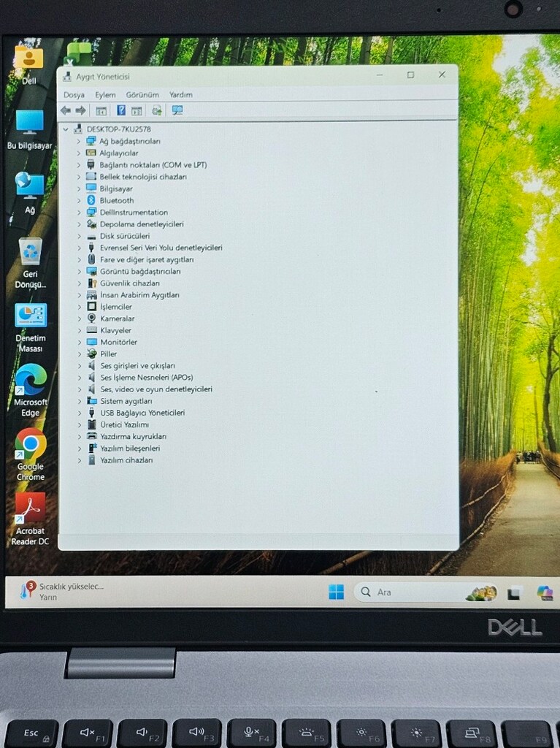Open the Dosya menu
This screenshot has width=560, height=748.
(x=74, y=95)
